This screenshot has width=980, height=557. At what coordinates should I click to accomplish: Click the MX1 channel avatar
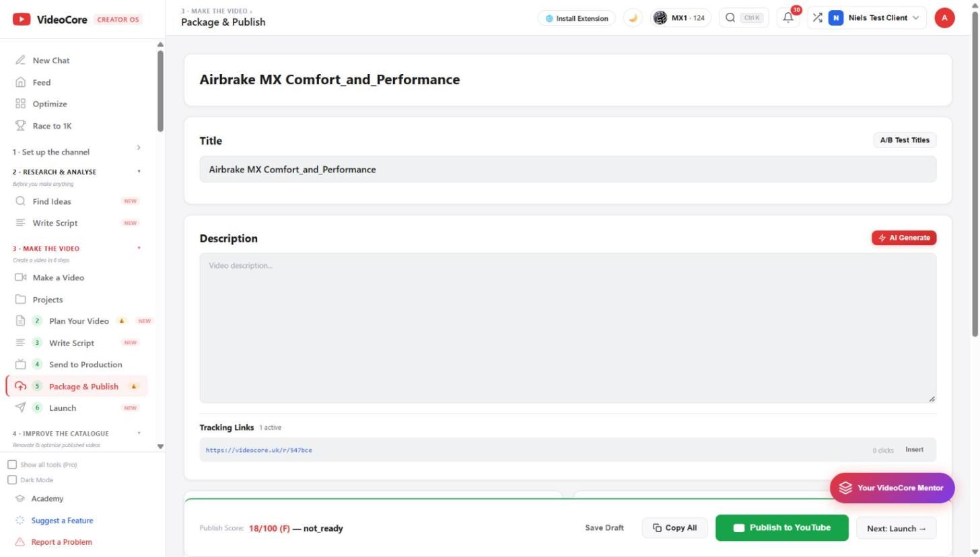coord(660,18)
